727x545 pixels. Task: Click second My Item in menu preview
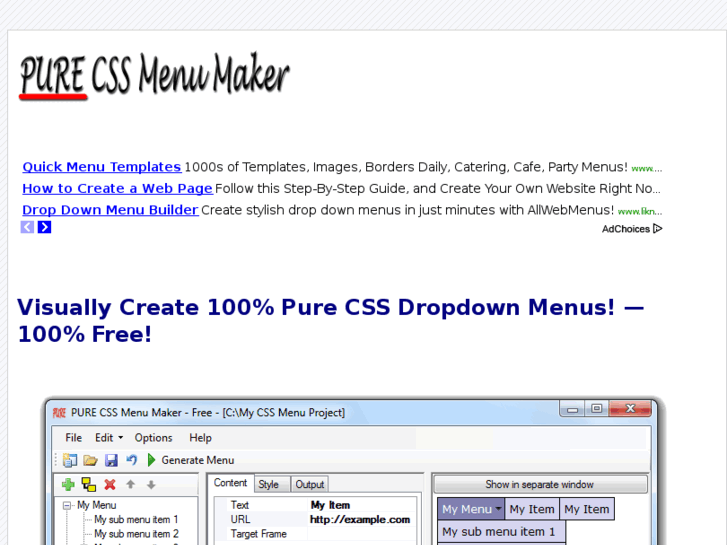pyautogui.click(x=587, y=509)
